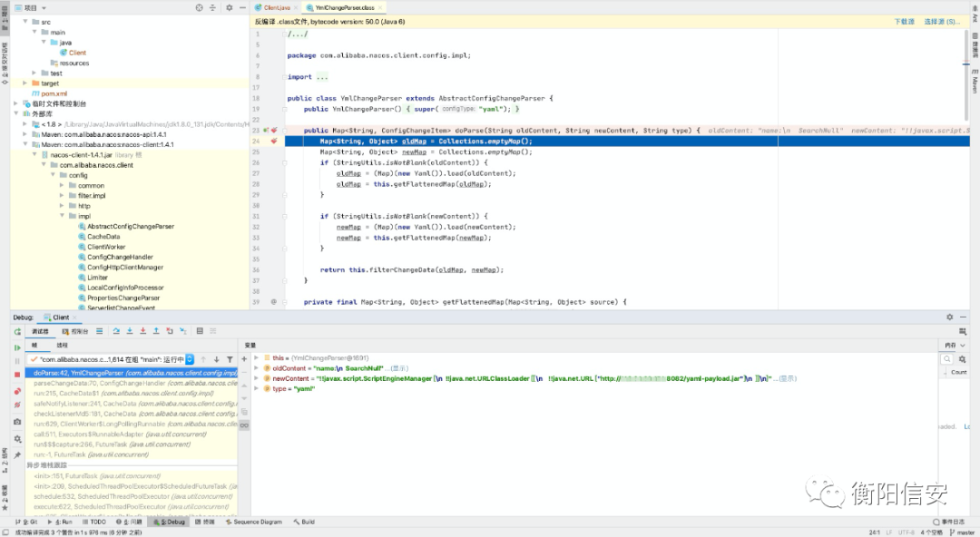Open the Build tool window tab

tap(304, 522)
